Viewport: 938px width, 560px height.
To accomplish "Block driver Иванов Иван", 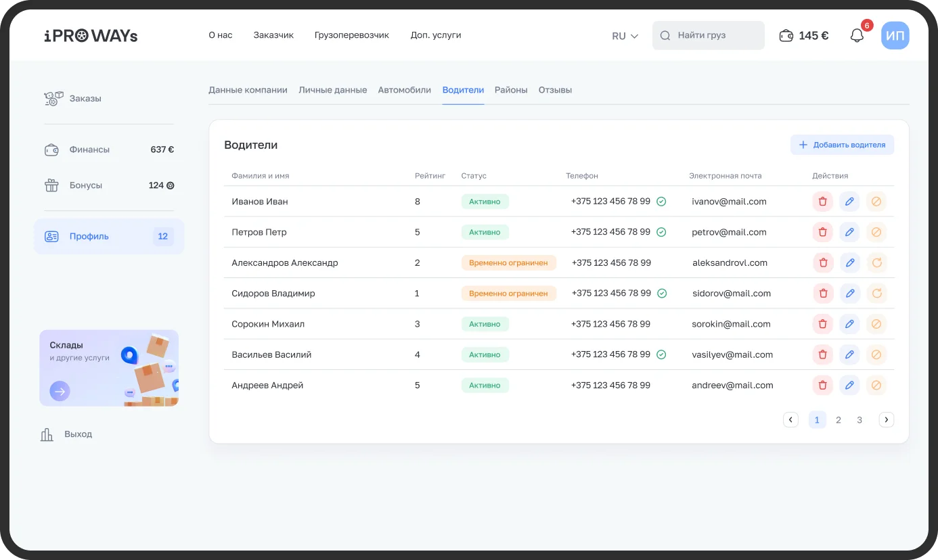I will click(876, 202).
